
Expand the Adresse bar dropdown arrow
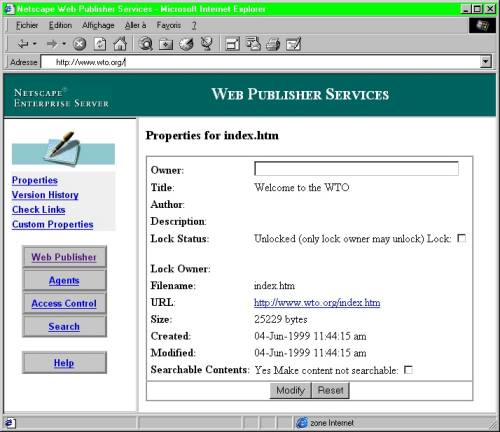[486, 62]
